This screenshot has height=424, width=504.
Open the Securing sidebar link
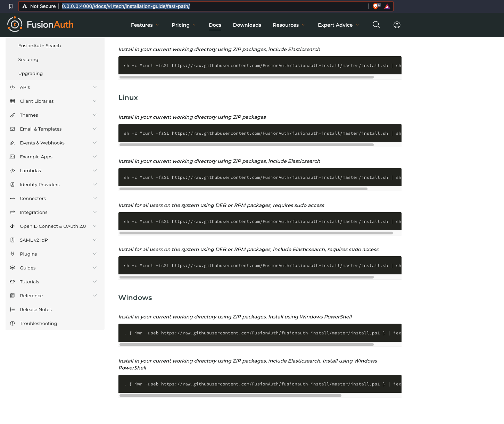(28, 59)
